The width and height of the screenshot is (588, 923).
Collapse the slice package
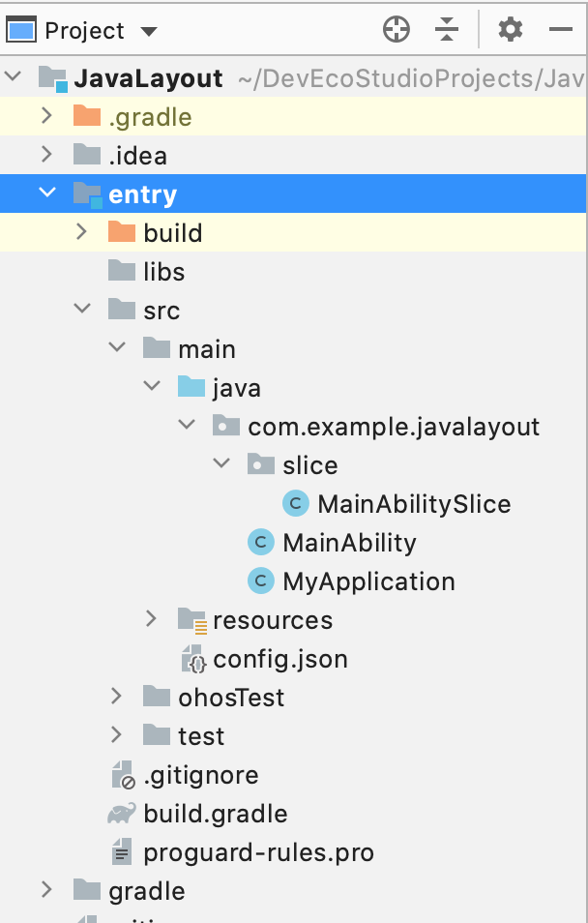(x=221, y=465)
